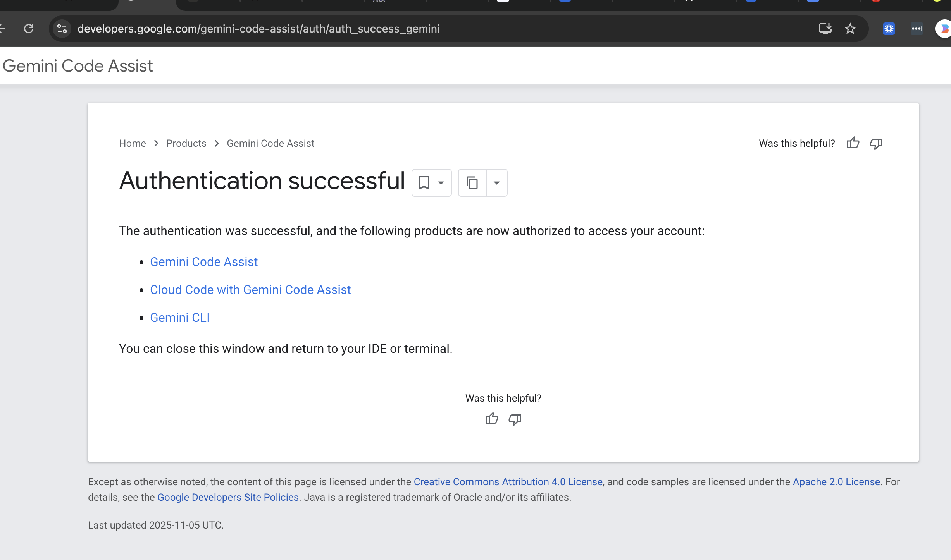Expand the copy page dropdown arrow

497,183
